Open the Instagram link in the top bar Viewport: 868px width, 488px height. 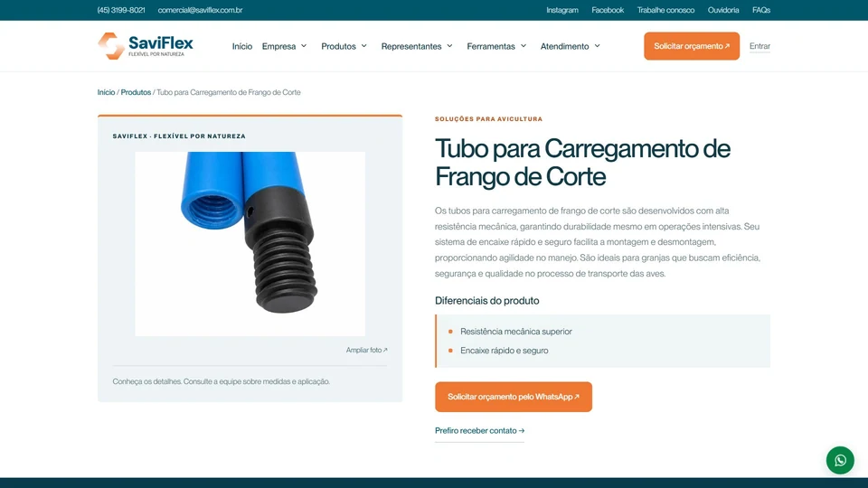click(561, 10)
